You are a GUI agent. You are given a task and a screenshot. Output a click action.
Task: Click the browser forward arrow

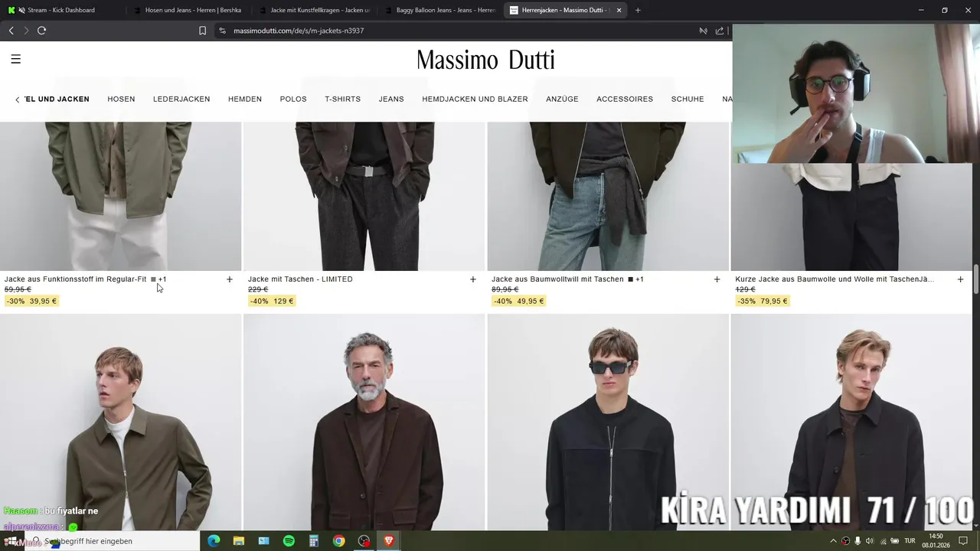click(26, 31)
